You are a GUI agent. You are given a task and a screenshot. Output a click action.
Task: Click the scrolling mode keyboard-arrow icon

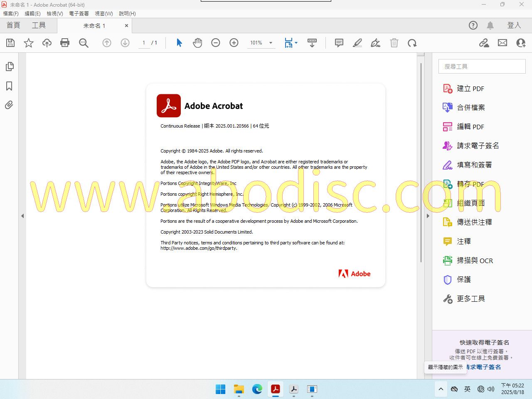tap(312, 43)
